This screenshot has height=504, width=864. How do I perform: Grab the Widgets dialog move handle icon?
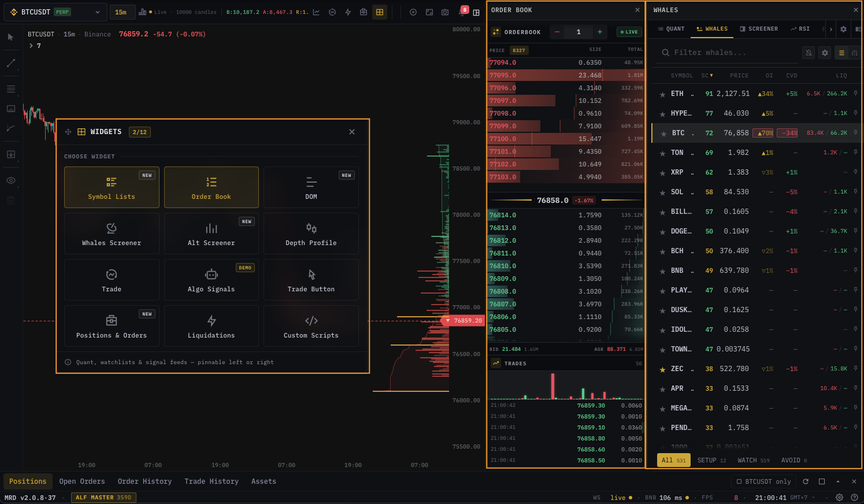point(68,132)
